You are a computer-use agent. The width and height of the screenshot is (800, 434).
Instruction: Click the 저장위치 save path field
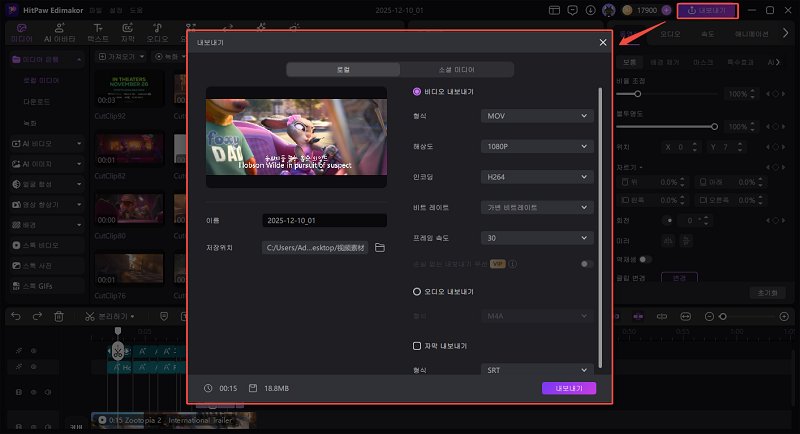[315, 248]
